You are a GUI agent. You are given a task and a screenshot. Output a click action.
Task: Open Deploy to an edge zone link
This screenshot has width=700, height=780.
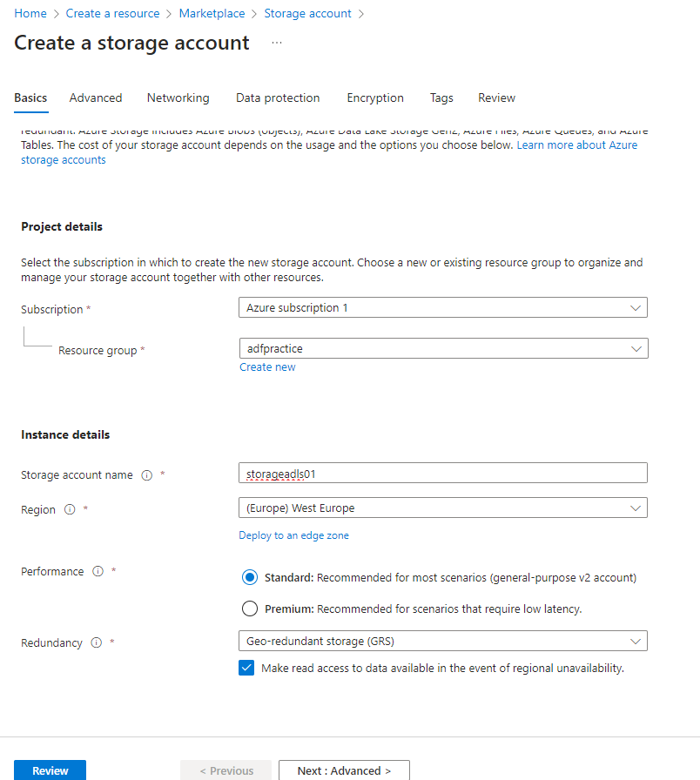[x=293, y=535]
